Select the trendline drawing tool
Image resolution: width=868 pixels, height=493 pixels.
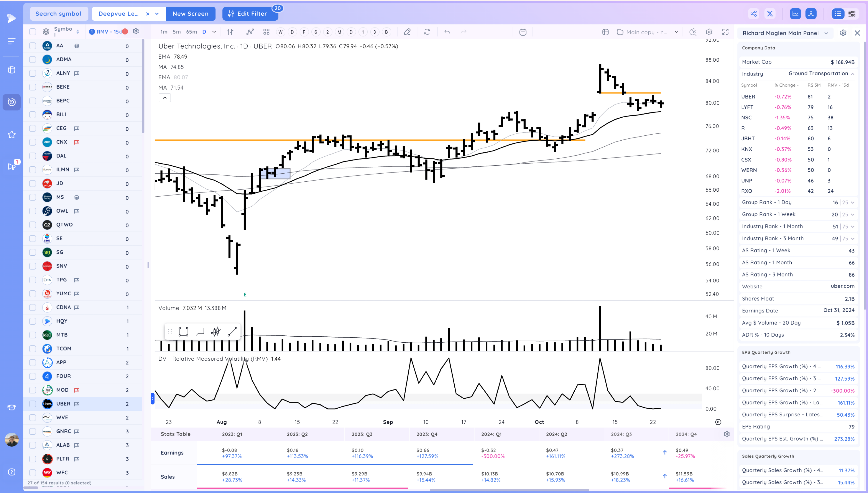(233, 332)
